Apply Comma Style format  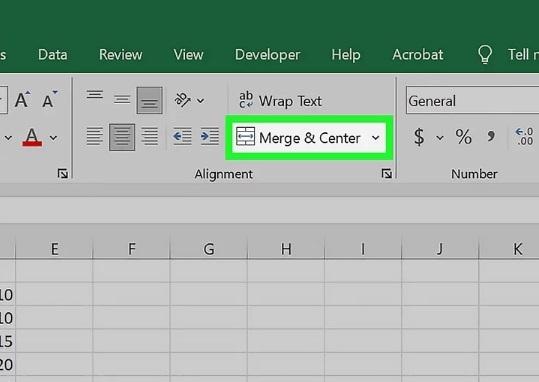tap(491, 137)
